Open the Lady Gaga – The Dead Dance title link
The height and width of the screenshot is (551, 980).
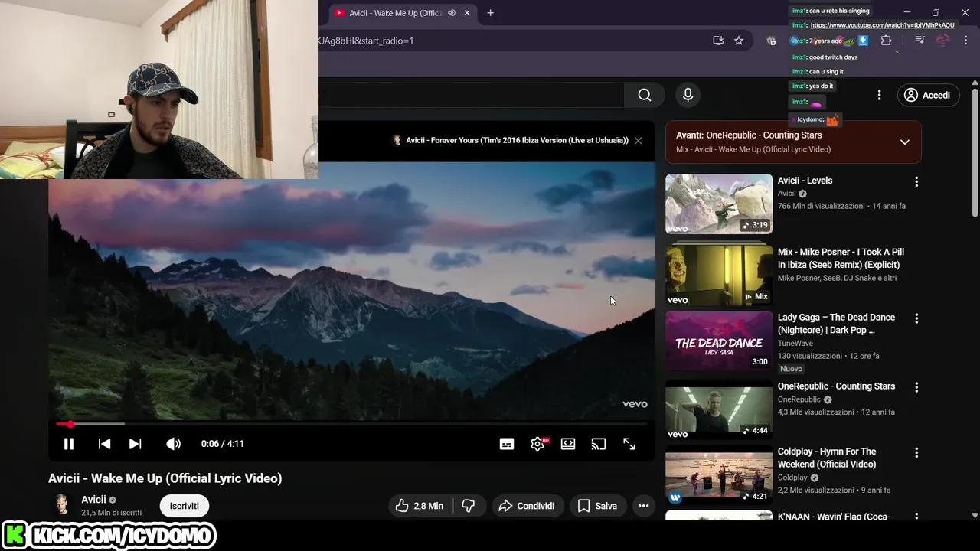836,324
